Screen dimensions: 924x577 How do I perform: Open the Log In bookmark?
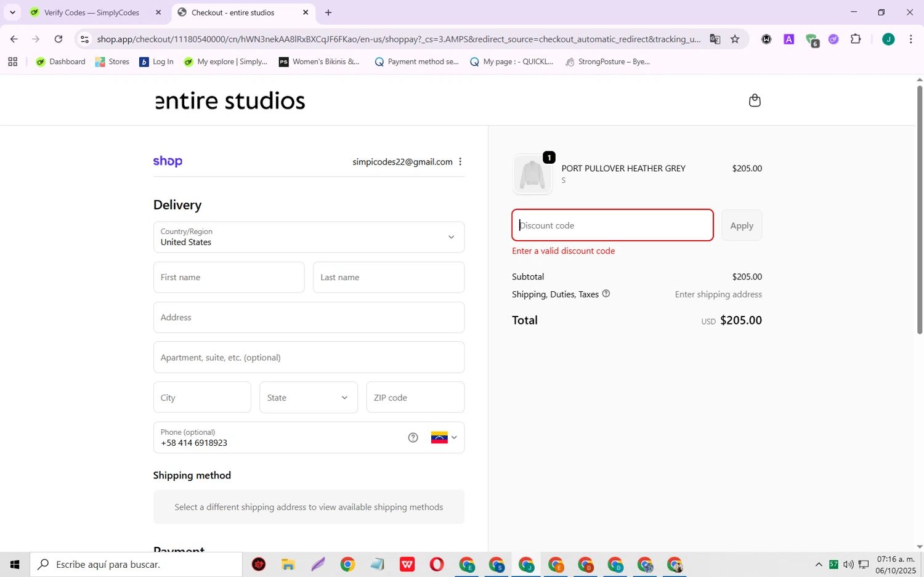coord(156,62)
